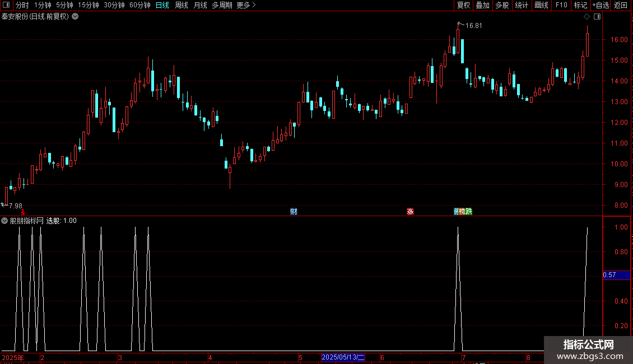Click the 秦安股份(日线.前复权) title
This screenshot has height=364, width=633.
(35, 17)
